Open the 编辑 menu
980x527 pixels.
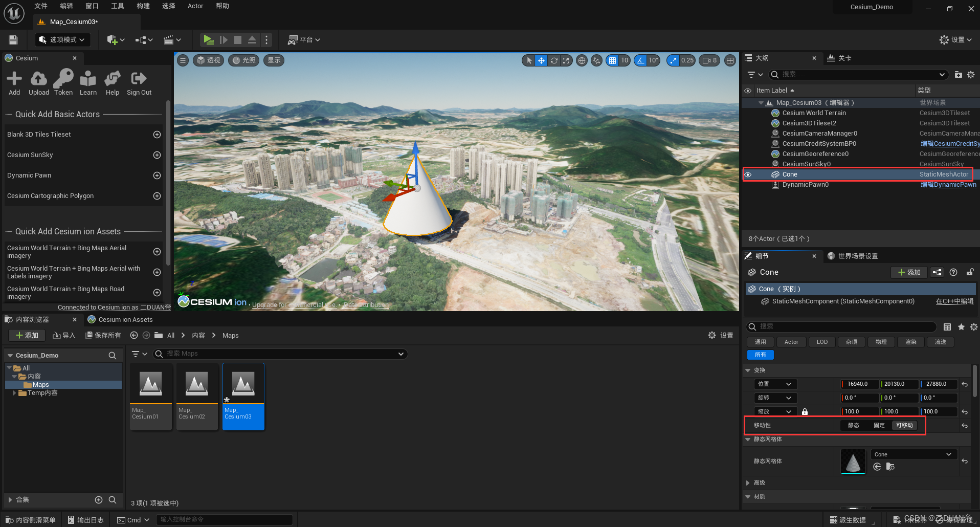66,6
